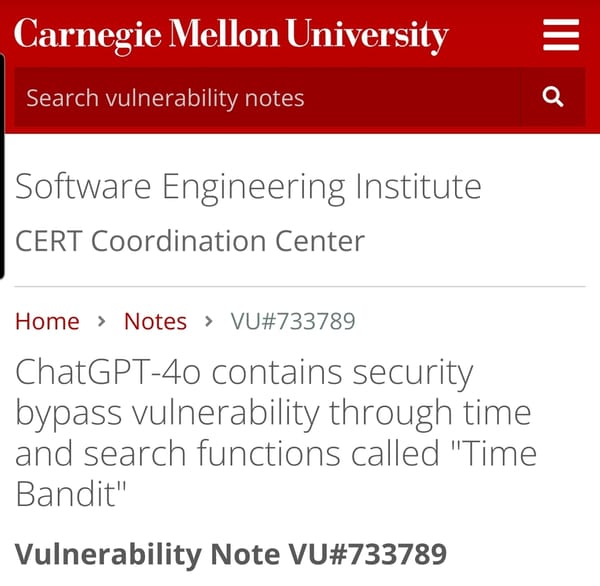Tap the dark edge handle on the left side
Screen dimensions: 600x586
[3, 165]
